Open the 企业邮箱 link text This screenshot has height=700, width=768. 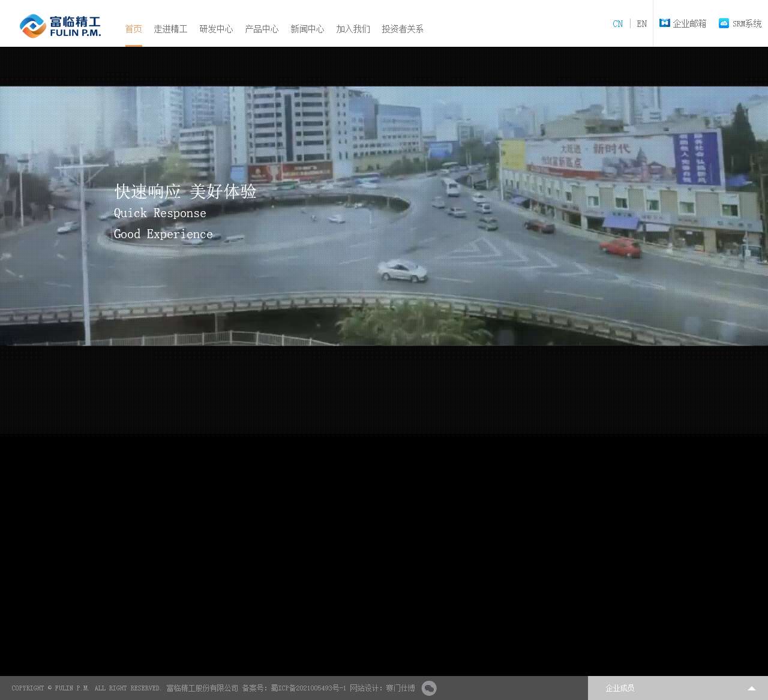(689, 23)
